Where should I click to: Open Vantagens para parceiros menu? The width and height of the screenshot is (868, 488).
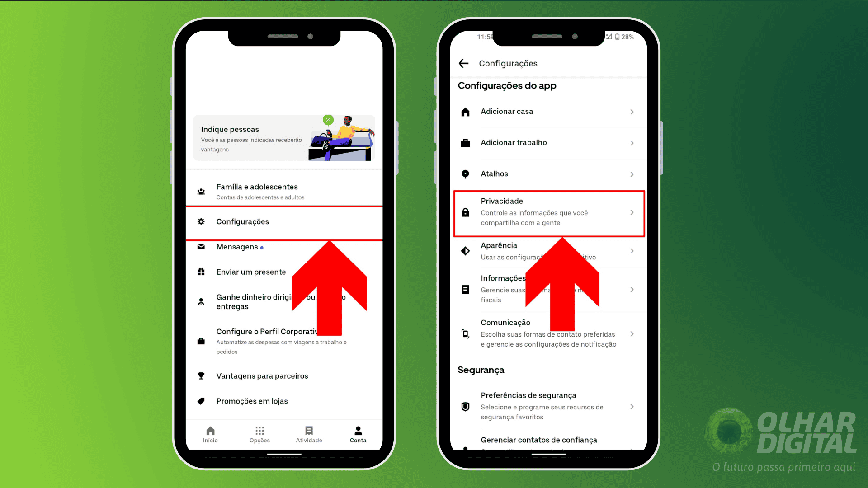point(262,375)
